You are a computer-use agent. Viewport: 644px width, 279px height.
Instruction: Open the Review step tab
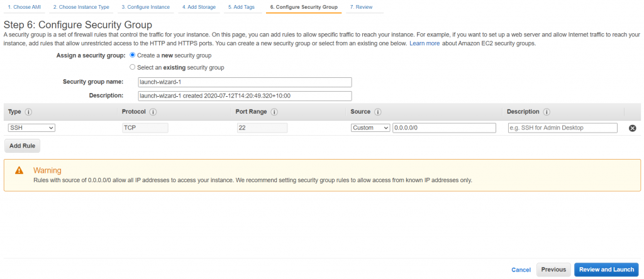pos(361,7)
